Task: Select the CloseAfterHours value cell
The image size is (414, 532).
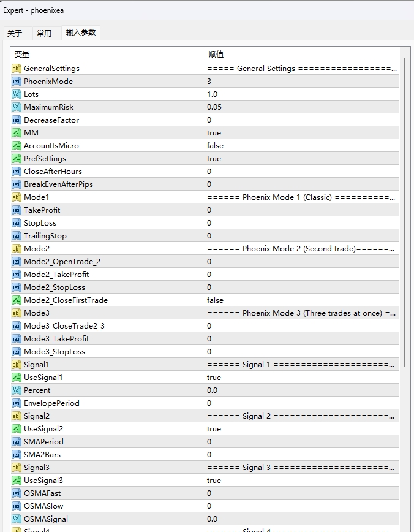Action: (x=302, y=172)
